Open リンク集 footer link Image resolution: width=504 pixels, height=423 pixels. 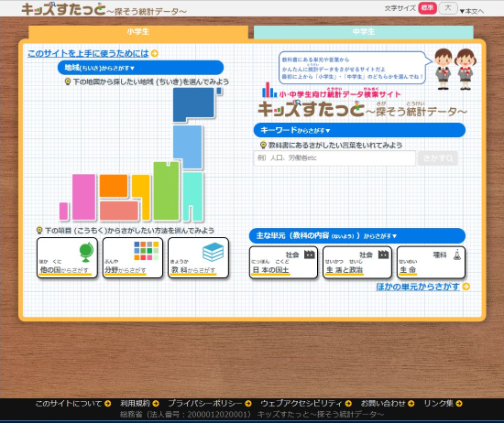point(438,404)
